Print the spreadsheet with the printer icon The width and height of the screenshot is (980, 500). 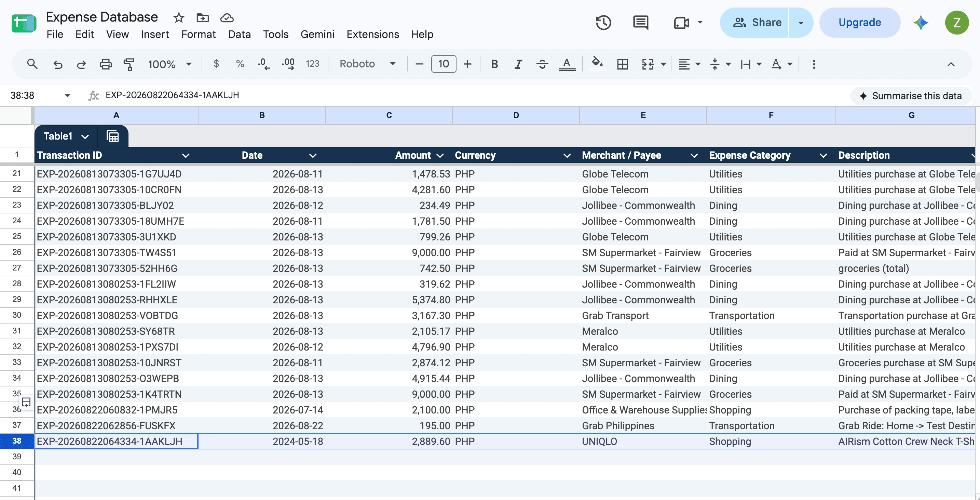pyautogui.click(x=105, y=64)
